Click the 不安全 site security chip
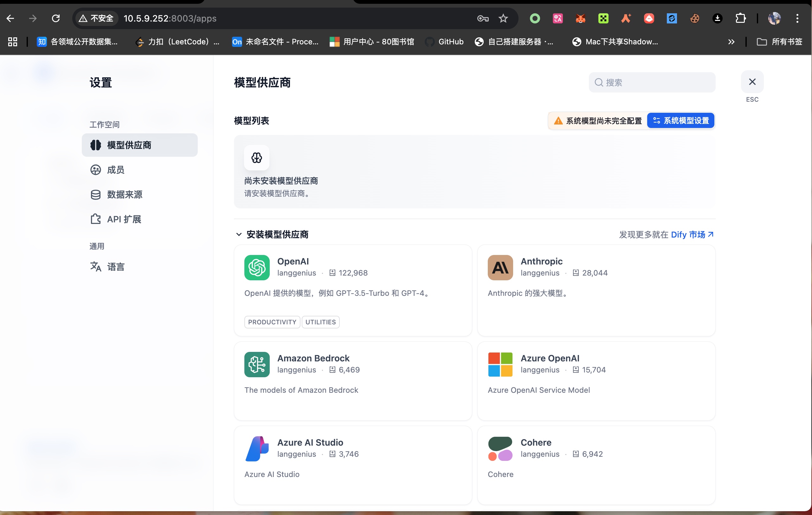Image resolution: width=812 pixels, height=515 pixels. pos(96,18)
